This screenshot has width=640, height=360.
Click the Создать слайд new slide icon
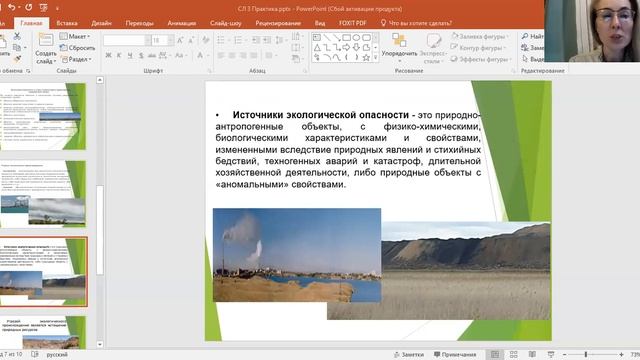point(45,40)
